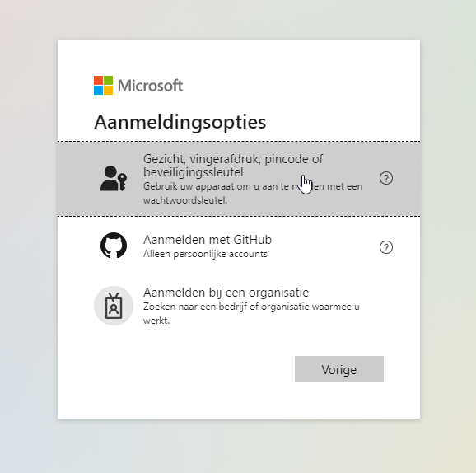Click the word "beveiligingssleutel" in the option title
This screenshot has width=476, height=473.
tap(194, 172)
